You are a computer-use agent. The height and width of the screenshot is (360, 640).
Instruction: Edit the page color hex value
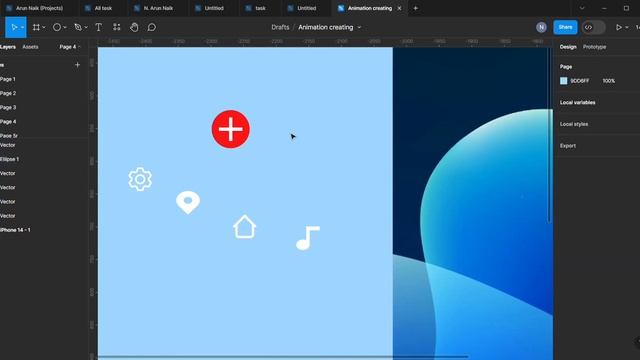[580, 81]
